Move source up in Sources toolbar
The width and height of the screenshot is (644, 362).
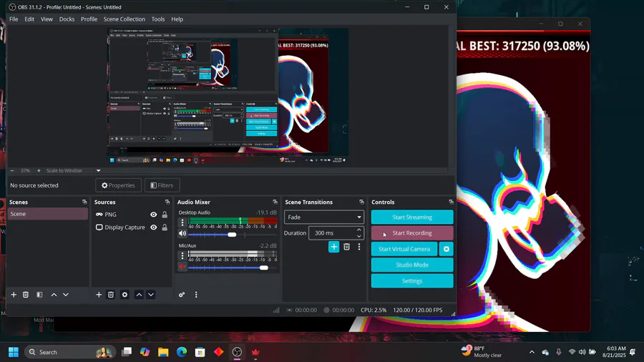pos(140,295)
